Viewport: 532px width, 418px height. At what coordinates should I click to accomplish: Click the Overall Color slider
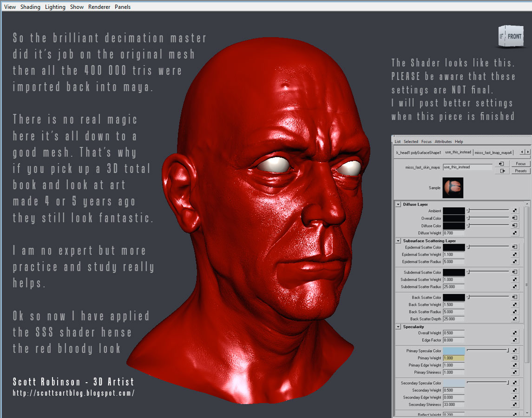[x=488, y=218]
